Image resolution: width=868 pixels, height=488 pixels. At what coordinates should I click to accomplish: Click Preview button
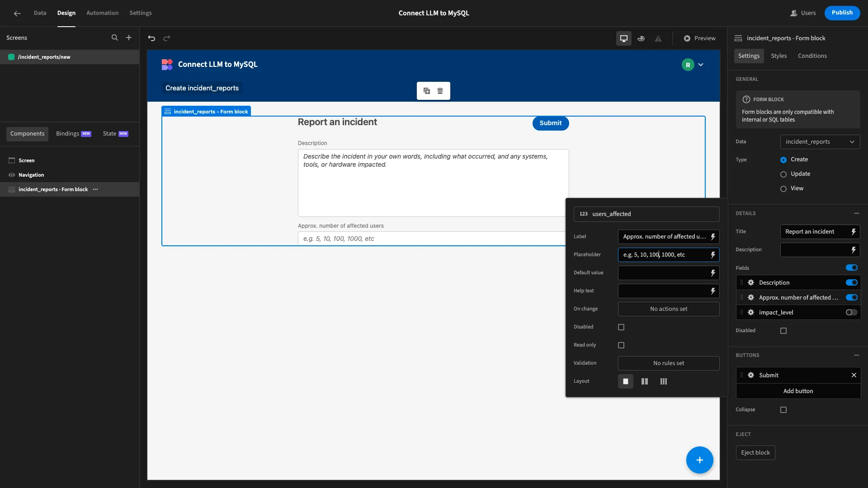click(700, 38)
